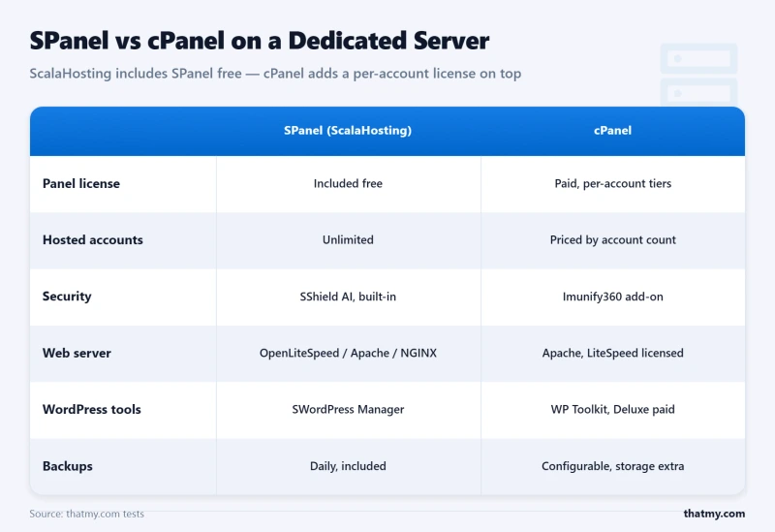Click the 'Included free' cell
This screenshot has width=775, height=532.
pos(348,183)
